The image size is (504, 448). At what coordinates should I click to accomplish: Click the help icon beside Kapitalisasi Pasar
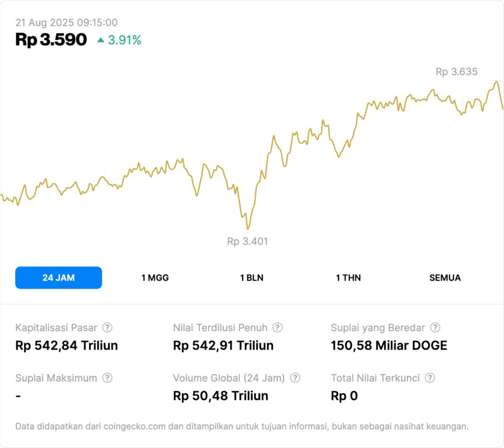(x=107, y=328)
